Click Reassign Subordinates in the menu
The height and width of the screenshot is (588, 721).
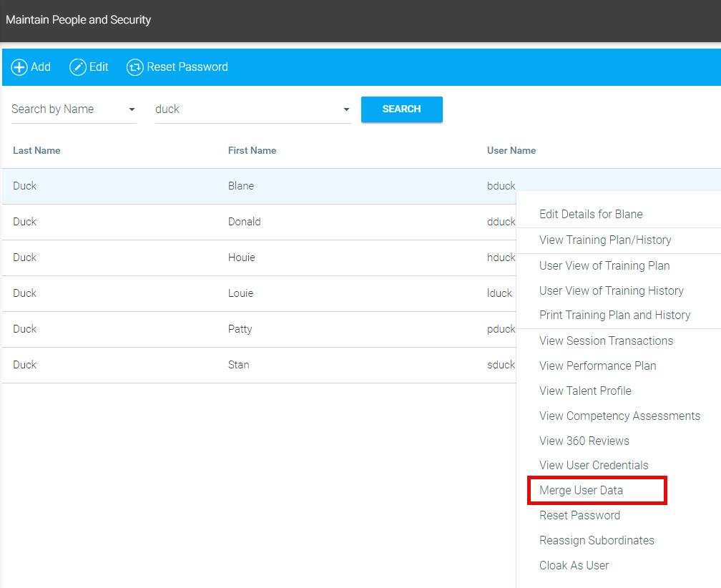pyautogui.click(x=597, y=540)
